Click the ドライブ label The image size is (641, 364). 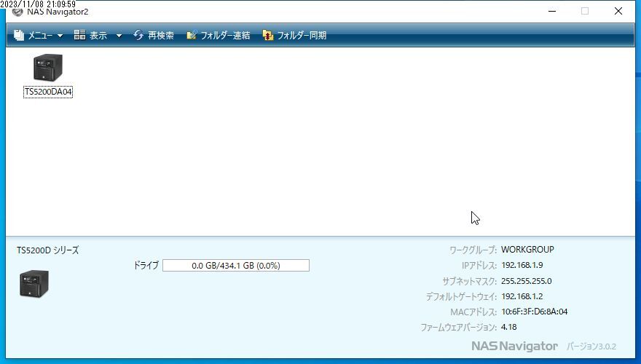click(x=146, y=265)
